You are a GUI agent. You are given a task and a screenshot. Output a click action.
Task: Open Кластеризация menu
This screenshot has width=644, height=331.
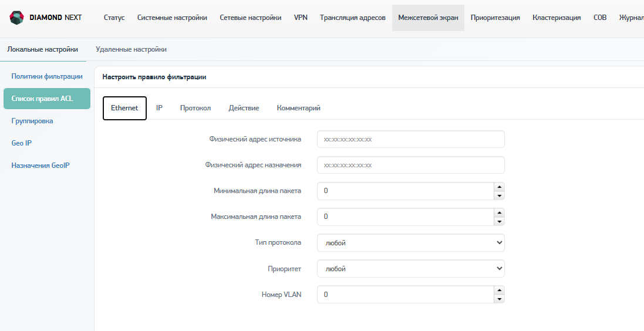[557, 18]
